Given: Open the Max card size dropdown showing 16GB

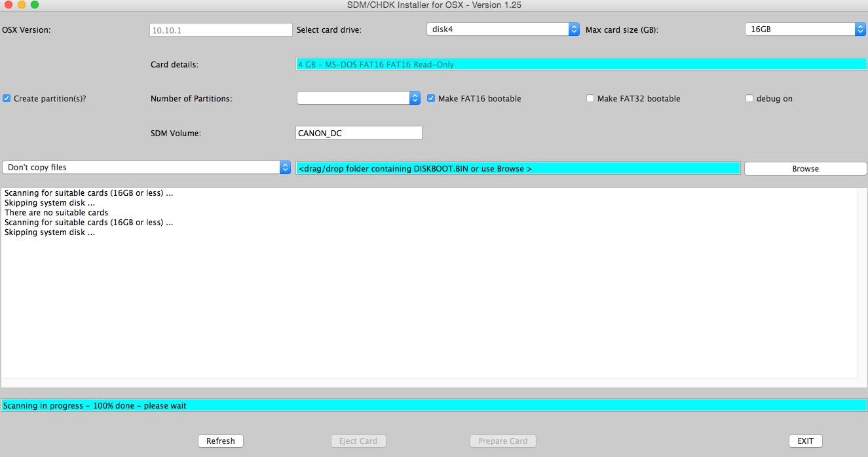Looking at the screenshot, I should pos(805,29).
